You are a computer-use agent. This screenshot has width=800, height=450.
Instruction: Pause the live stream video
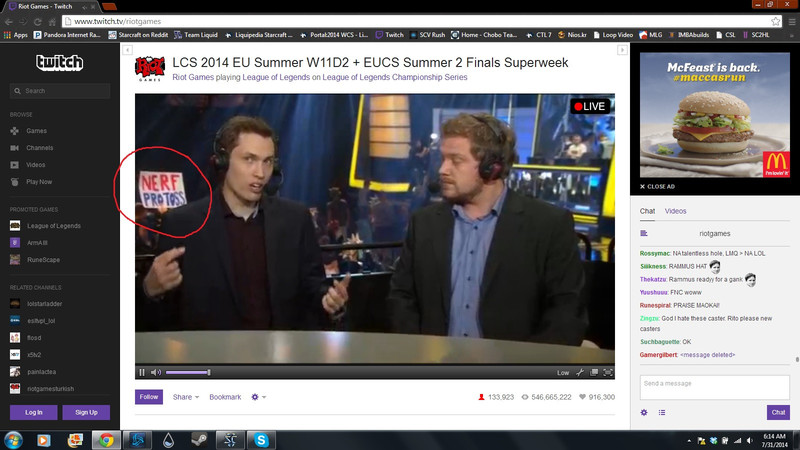[x=142, y=372]
